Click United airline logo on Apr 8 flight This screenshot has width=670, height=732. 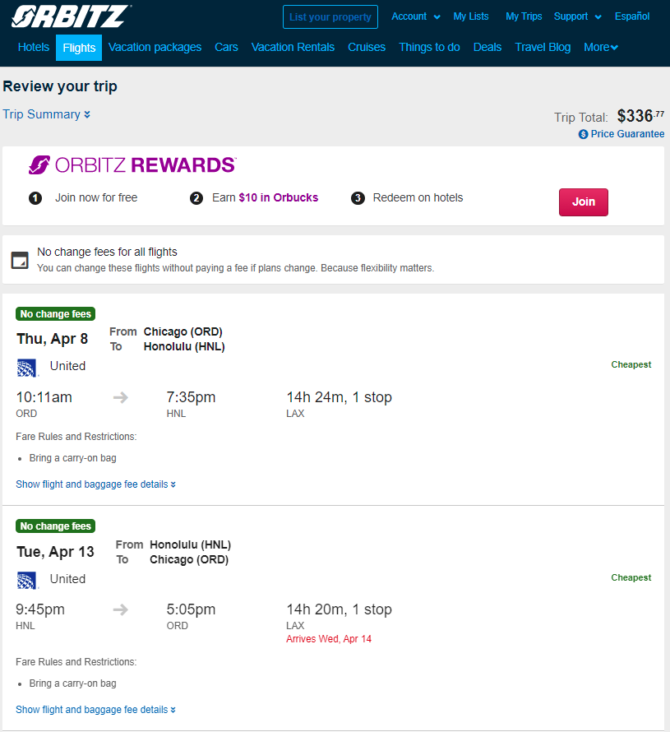(27, 367)
